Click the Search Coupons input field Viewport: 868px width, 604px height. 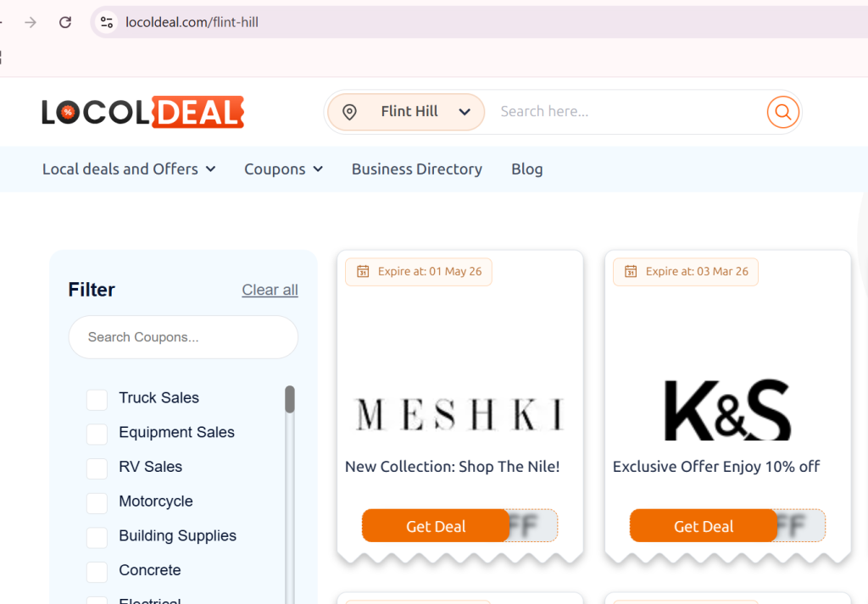[x=183, y=337]
